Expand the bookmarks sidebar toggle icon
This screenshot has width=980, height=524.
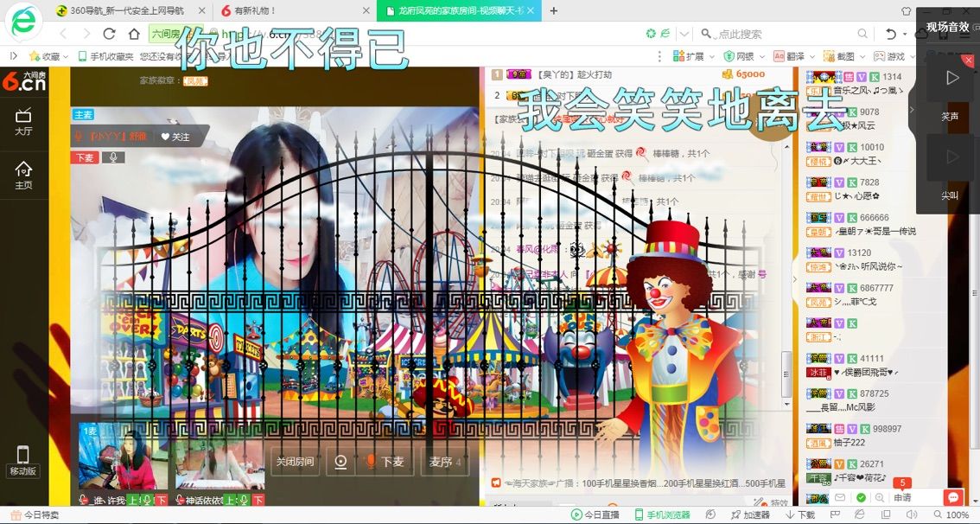13,56
